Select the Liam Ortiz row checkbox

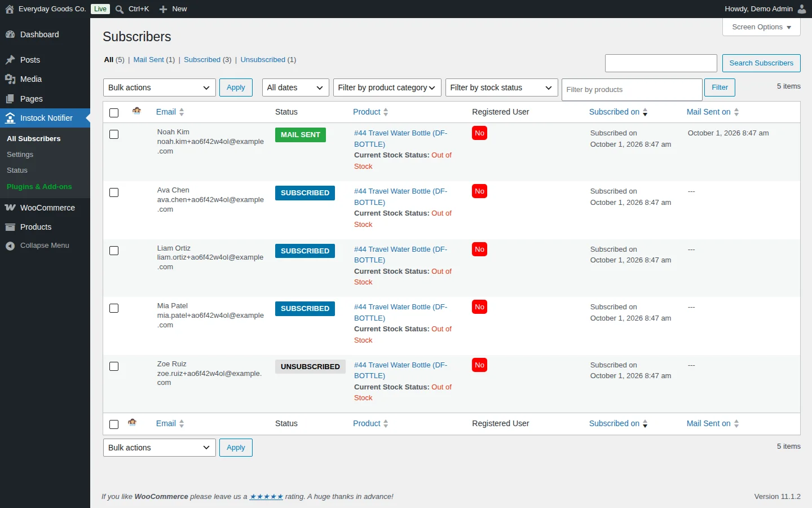(114, 251)
